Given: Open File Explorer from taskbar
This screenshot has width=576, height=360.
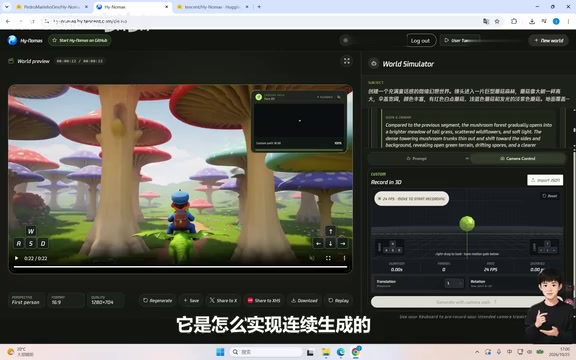Looking at the screenshot, I should pyautogui.click(x=326, y=352).
